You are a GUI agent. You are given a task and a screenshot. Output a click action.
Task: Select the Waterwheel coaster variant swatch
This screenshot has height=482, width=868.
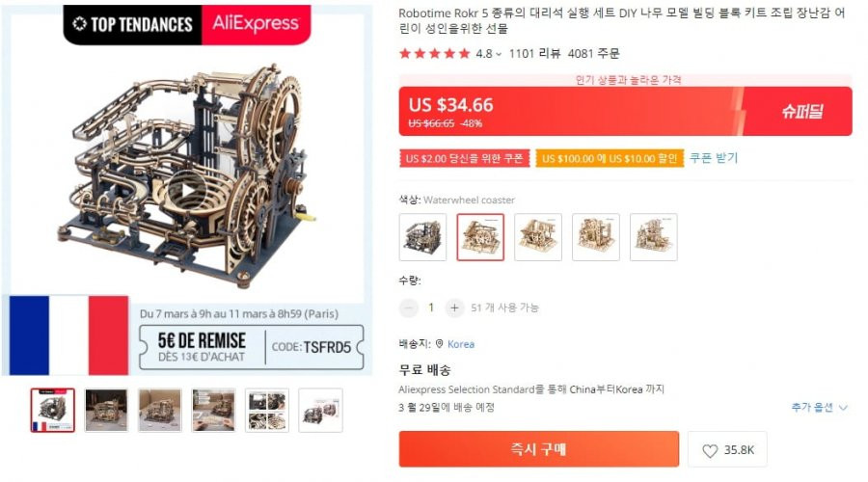click(x=480, y=237)
